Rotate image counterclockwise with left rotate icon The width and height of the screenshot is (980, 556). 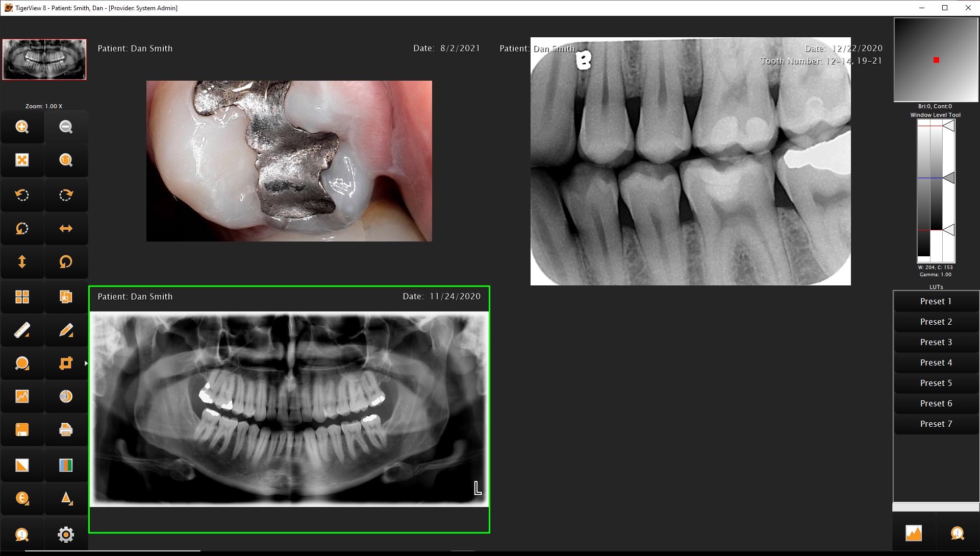pyautogui.click(x=22, y=195)
